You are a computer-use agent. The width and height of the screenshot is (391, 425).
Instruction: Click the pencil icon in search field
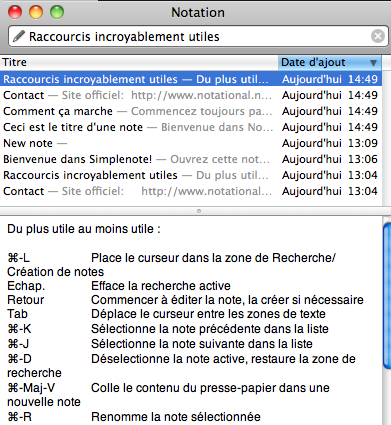pos(19,36)
